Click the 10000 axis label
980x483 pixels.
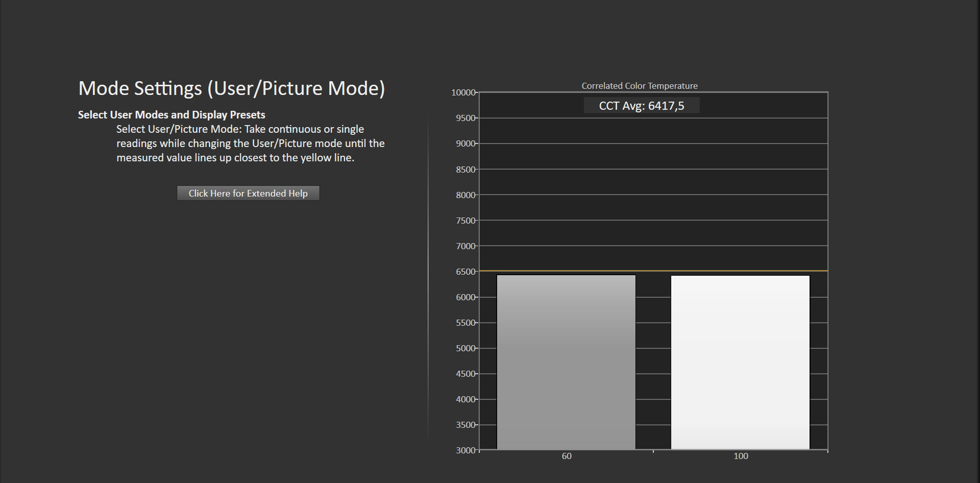pos(463,92)
